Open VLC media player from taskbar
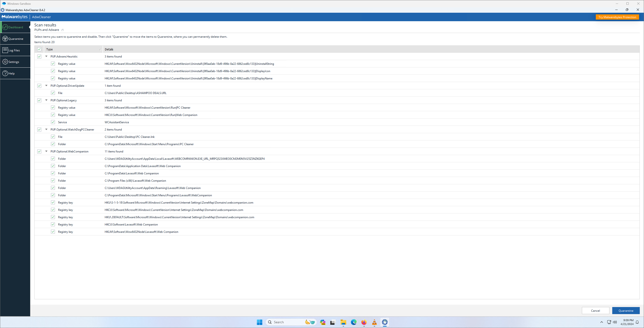Image resolution: width=644 pixels, height=328 pixels. click(x=374, y=322)
